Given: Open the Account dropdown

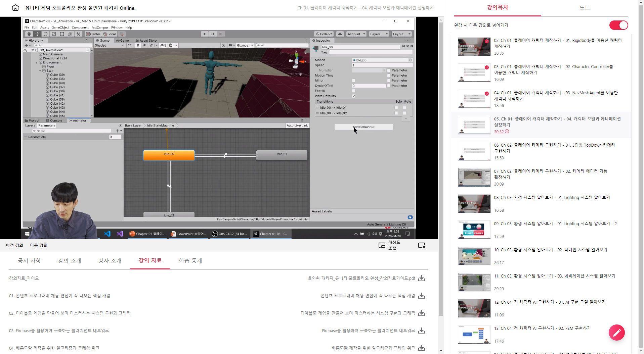Looking at the screenshot, I should (356, 34).
